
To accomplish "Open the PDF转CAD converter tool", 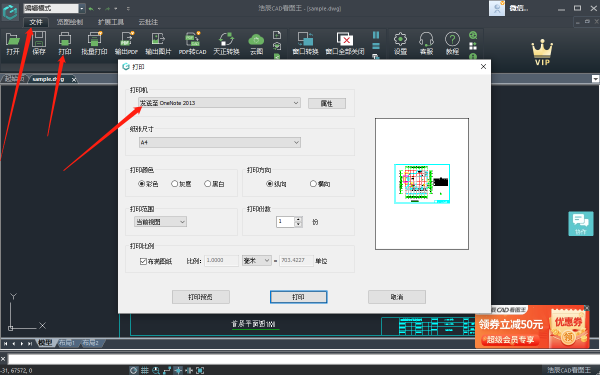I will (x=192, y=43).
